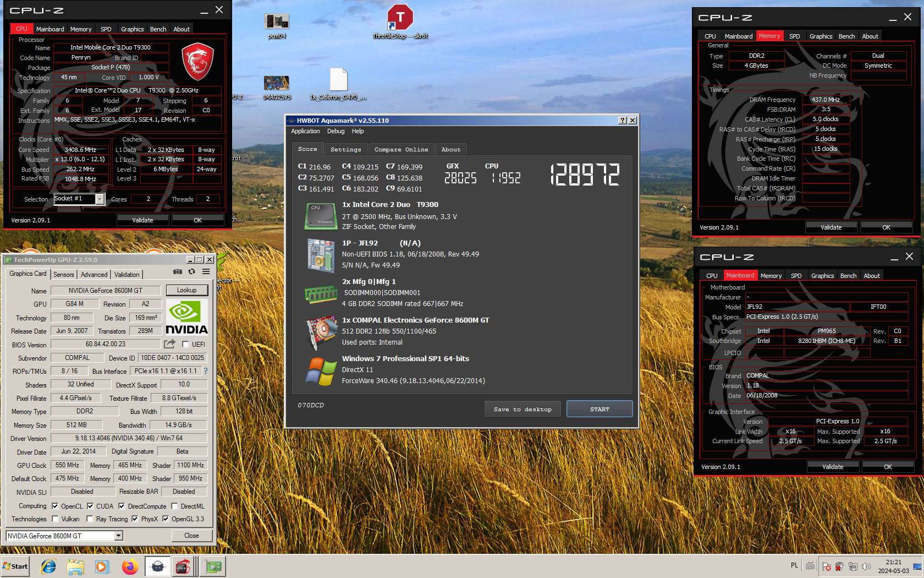Viewport: 924px width, 578px height.
Task: Open the NVIDIA GeForce 8600M GT selector dropdown
Action: tap(118, 536)
